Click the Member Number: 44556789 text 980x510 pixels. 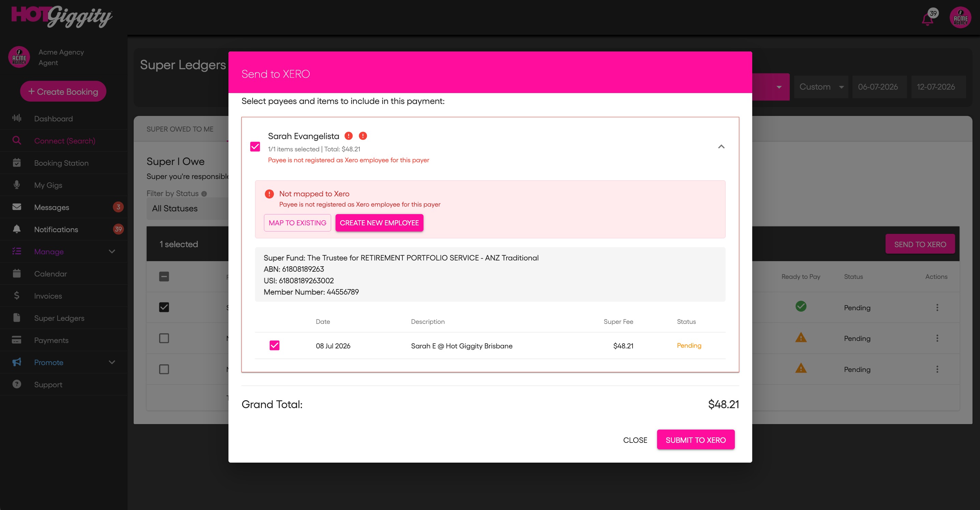311,292
